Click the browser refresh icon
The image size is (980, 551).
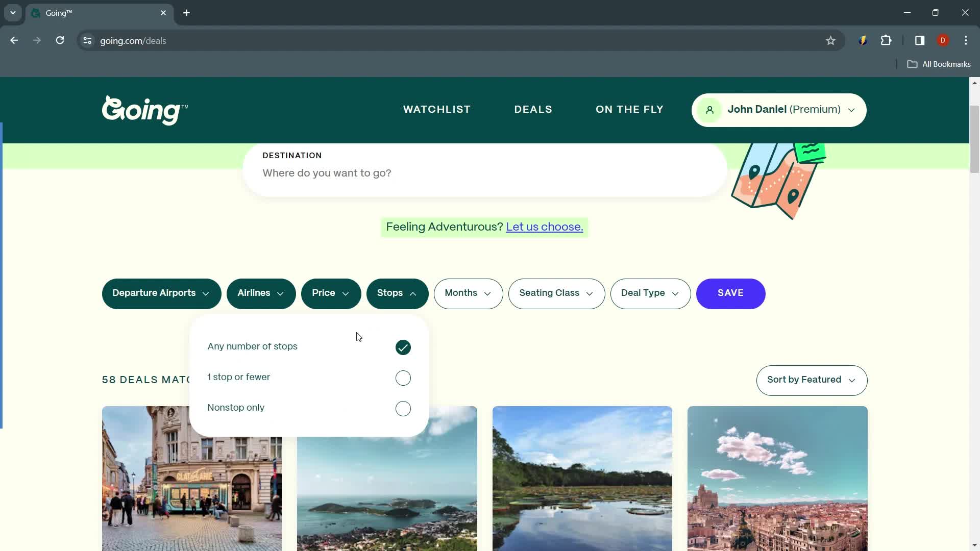point(59,40)
